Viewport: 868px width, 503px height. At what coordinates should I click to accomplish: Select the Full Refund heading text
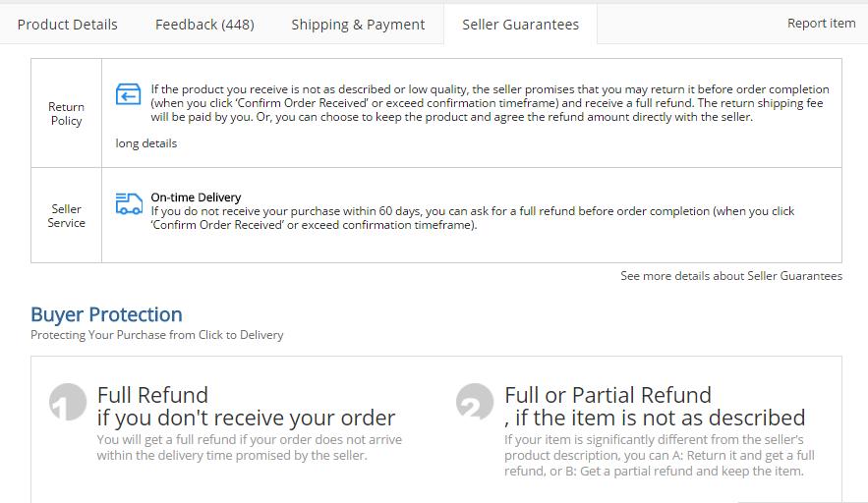[x=247, y=406]
